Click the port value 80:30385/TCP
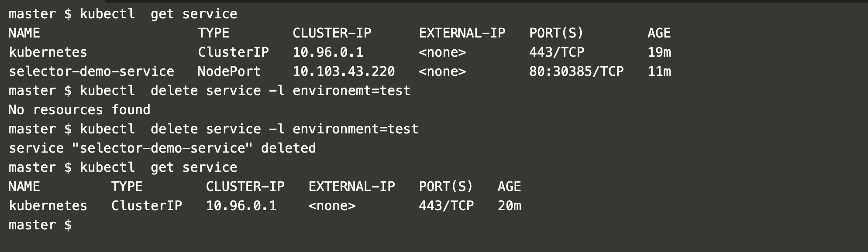The width and height of the screenshot is (868, 252). pyautogui.click(x=576, y=72)
